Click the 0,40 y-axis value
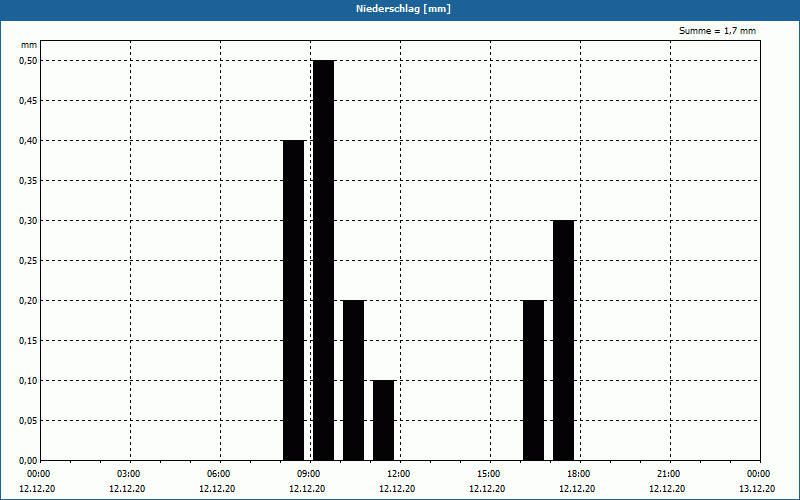The width and height of the screenshot is (800, 500). coord(28,141)
